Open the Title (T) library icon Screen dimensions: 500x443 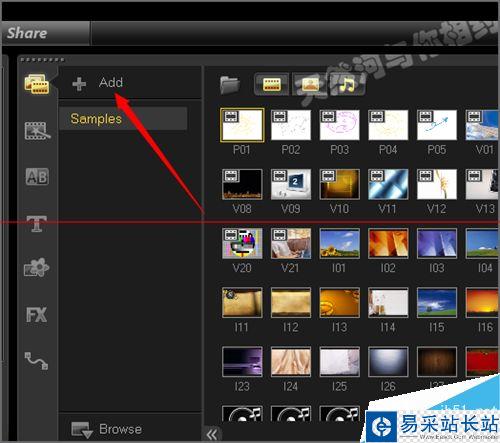click(37, 223)
